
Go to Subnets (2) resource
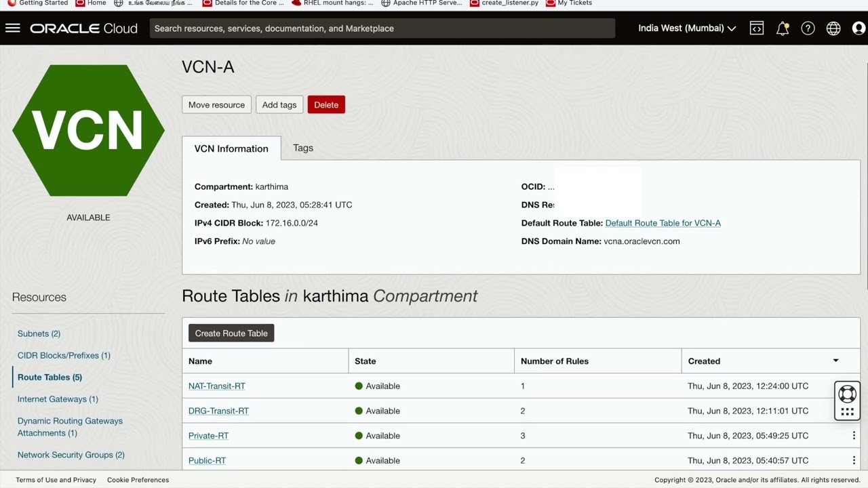(x=39, y=333)
